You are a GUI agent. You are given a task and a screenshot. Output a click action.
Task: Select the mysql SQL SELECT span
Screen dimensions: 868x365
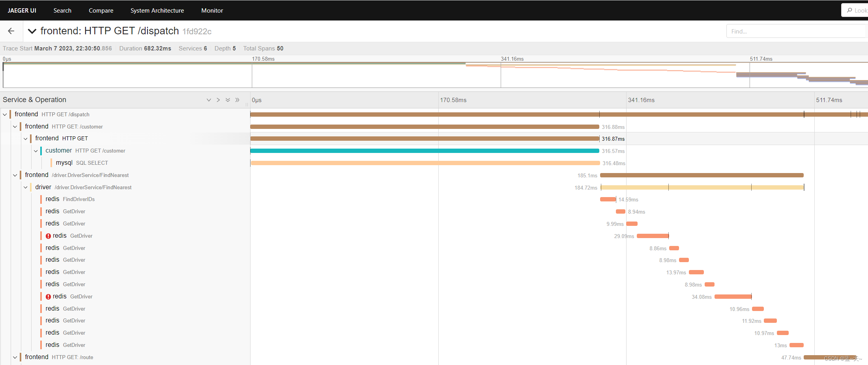click(x=82, y=163)
